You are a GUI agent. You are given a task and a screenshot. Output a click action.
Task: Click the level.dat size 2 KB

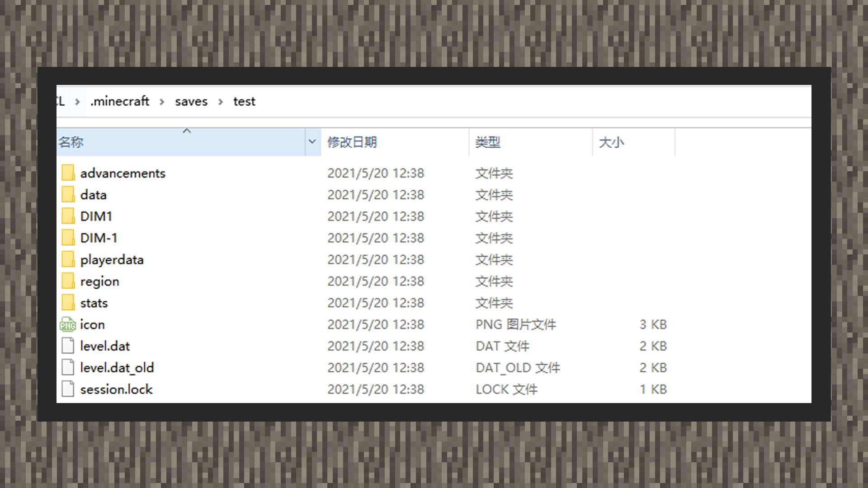click(x=653, y=346)
